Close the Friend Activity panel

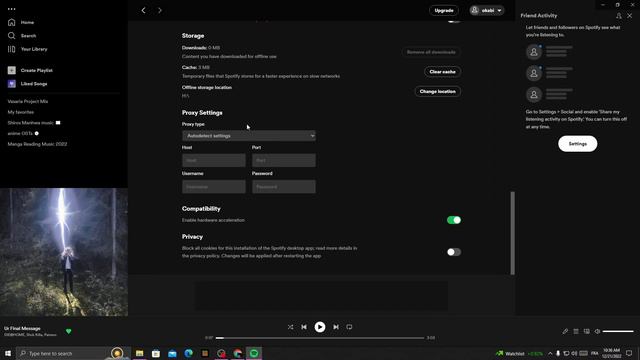tap(629, 16)
